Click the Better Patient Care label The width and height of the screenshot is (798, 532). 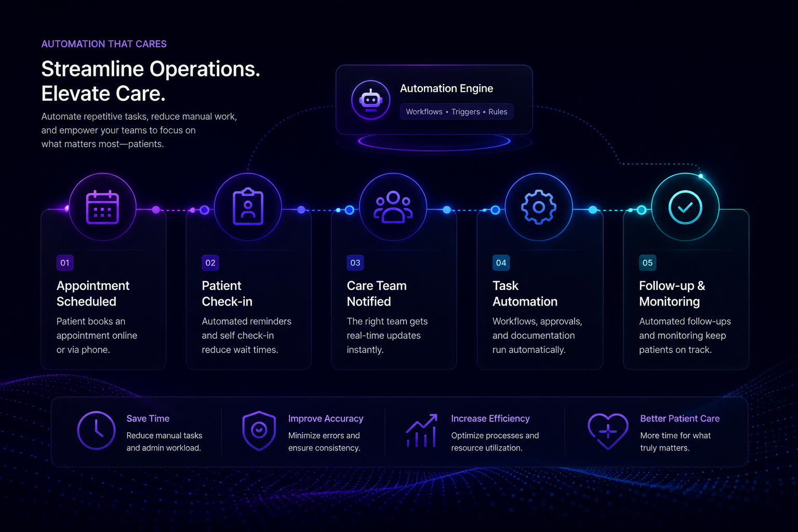tap(680, 419)
